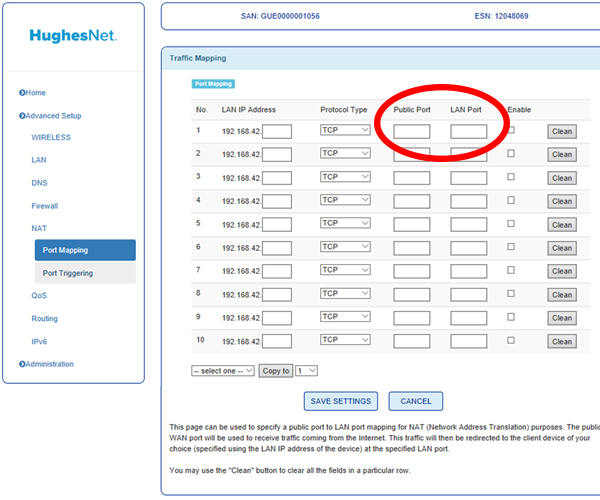
Task: Enable port mapping rule 8 checkbox
Action: pos(511,293)
